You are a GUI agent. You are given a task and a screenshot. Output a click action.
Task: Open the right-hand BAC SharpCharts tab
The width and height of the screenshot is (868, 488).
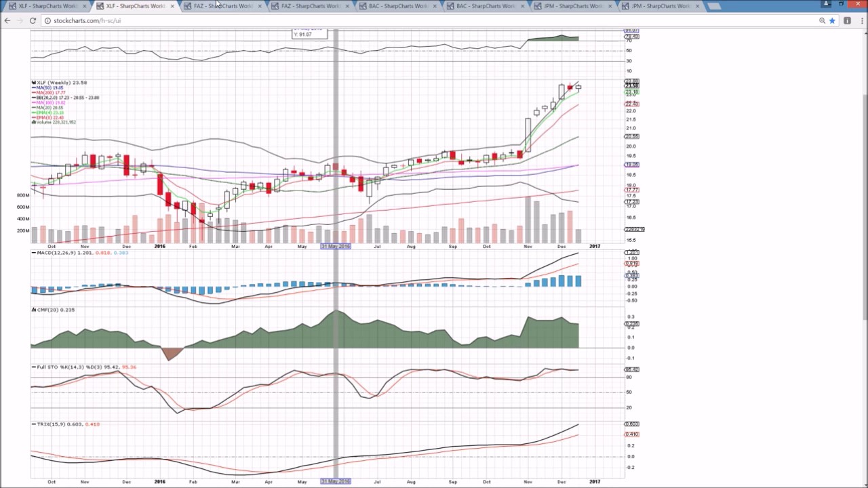[x=486, y=6]
